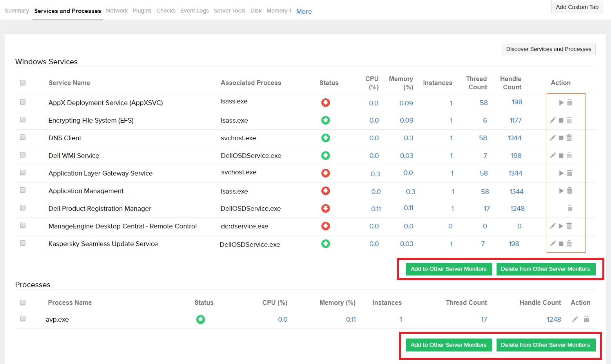
Task: Click thread count 17 for Dell Product Registration Manager
Action: point(487,208)
